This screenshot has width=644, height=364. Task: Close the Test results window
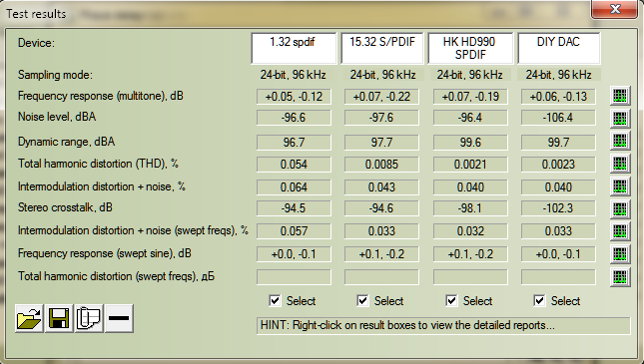point(615,9)
